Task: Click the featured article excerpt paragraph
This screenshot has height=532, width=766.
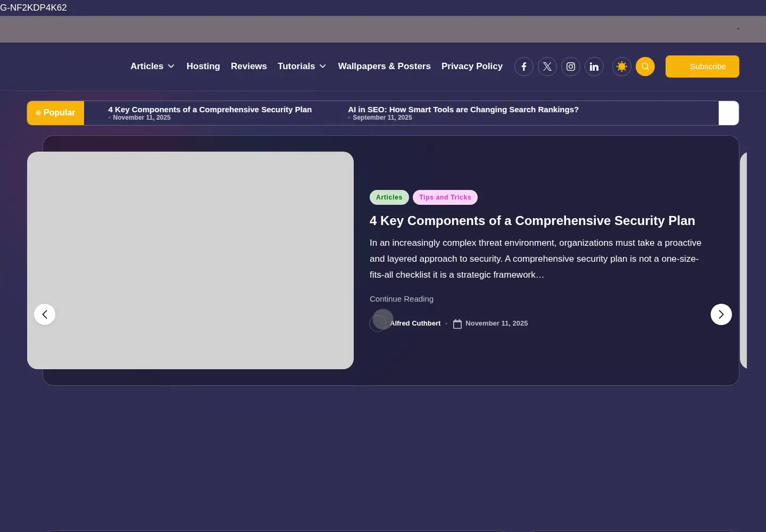Action: tap(536, 259)
